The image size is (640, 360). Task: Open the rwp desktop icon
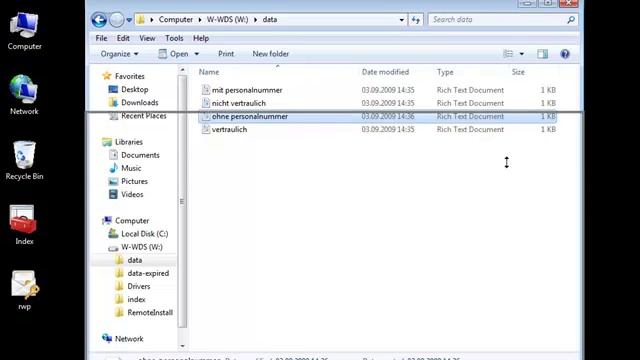coord(24,290)
